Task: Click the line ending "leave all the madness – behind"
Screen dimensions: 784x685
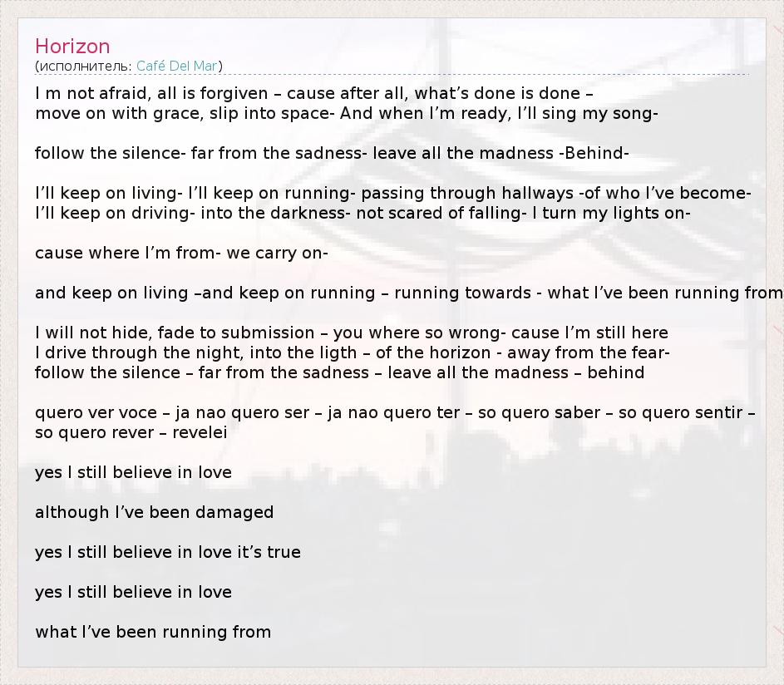Action: [339, 372]
